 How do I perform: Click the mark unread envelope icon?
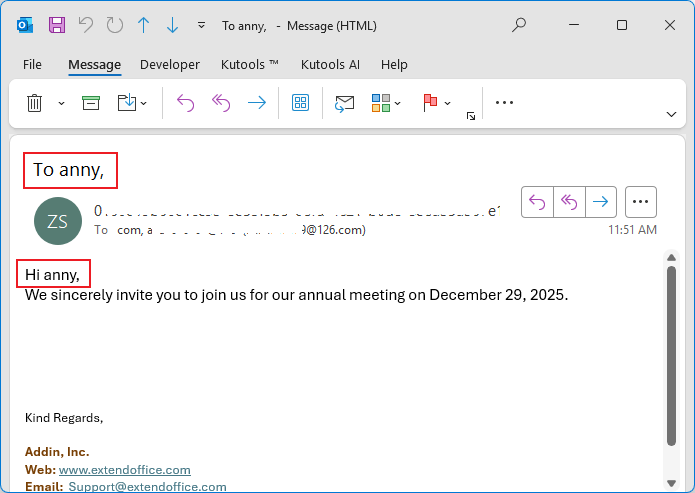pos(345,102)
